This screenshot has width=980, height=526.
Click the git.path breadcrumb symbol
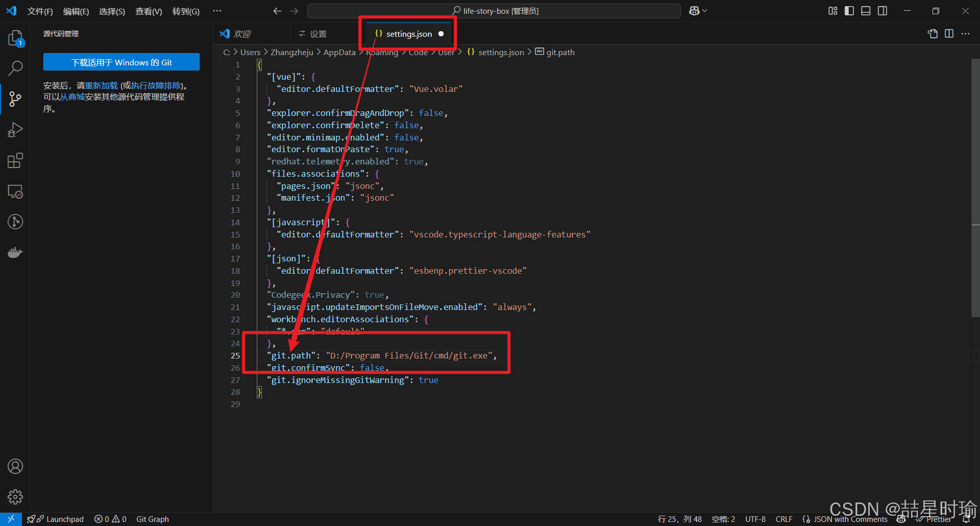[555, 52]
